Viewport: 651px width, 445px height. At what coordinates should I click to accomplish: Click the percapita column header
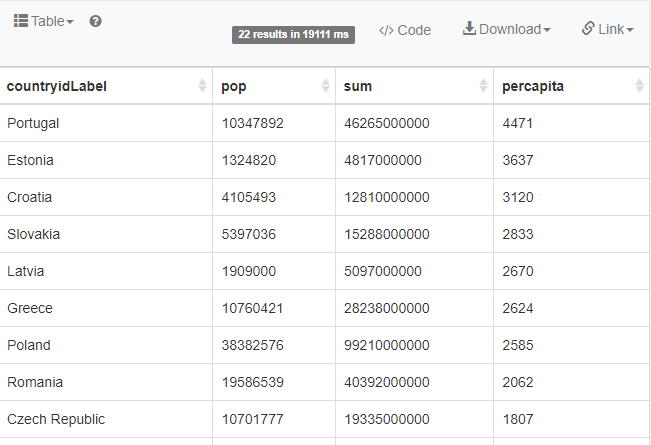[x=533, y=86]
